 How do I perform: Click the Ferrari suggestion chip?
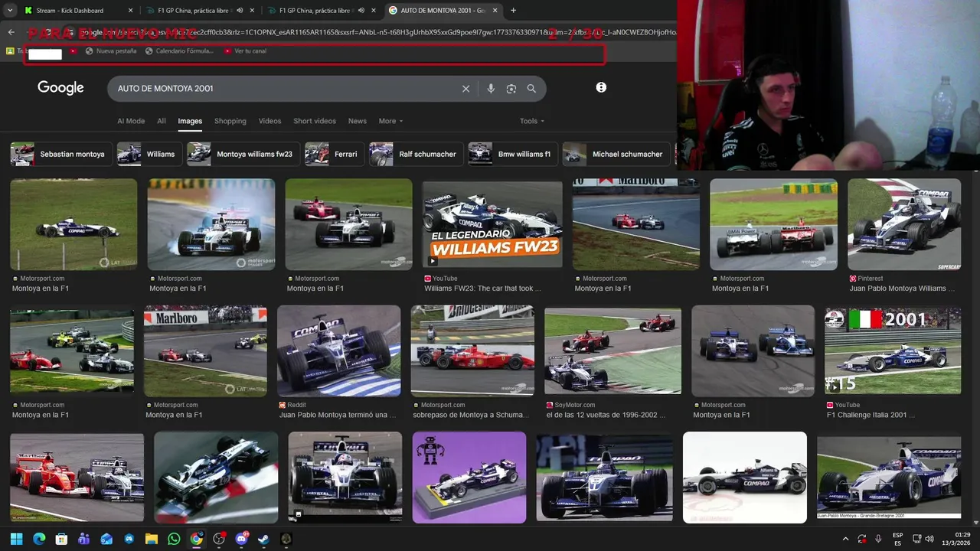point(334,154)
